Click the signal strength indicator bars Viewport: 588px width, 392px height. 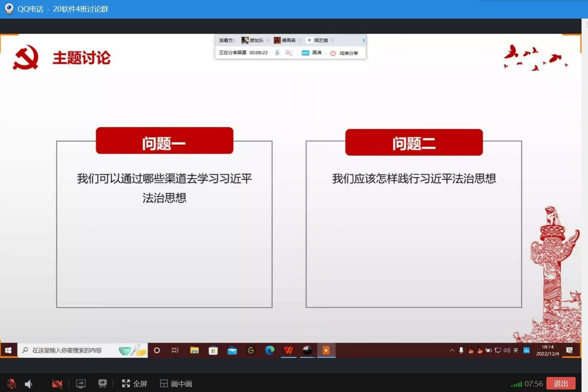[516, 384]
